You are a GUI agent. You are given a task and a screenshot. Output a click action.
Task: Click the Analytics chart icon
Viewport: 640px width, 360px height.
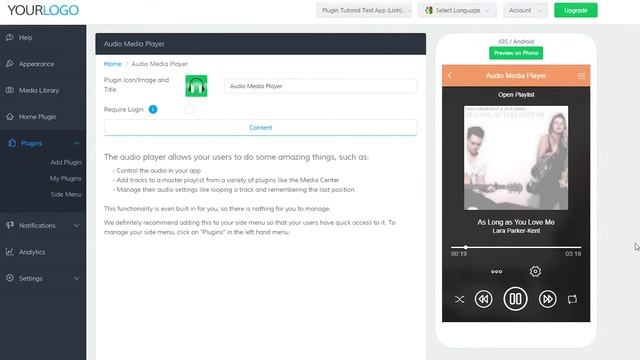10,251
